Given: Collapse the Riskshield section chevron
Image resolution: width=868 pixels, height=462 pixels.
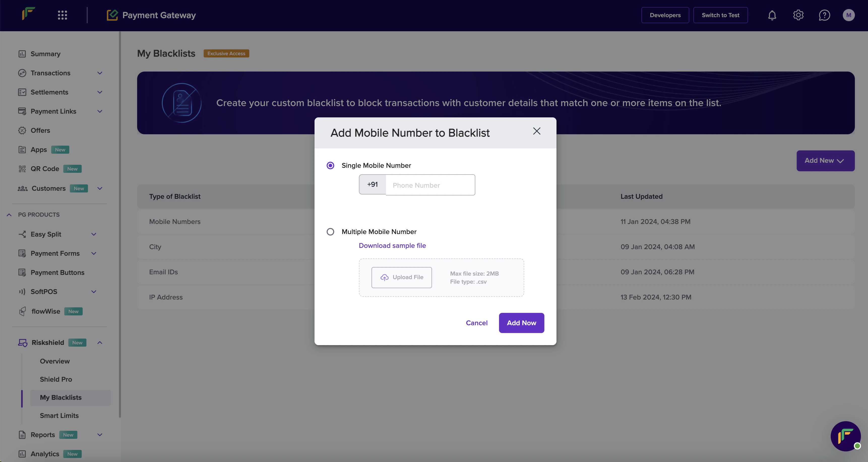Looking at the screenshot, I should coord(100,342).
